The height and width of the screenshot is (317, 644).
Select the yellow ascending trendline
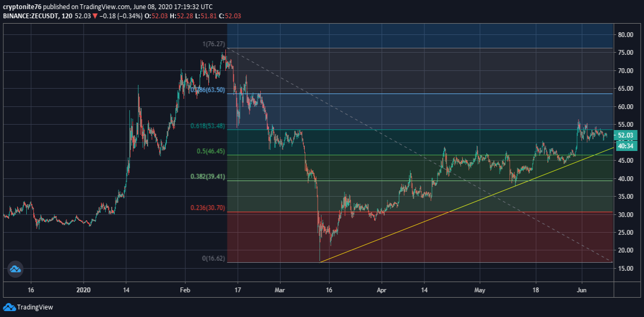(466, 205)
